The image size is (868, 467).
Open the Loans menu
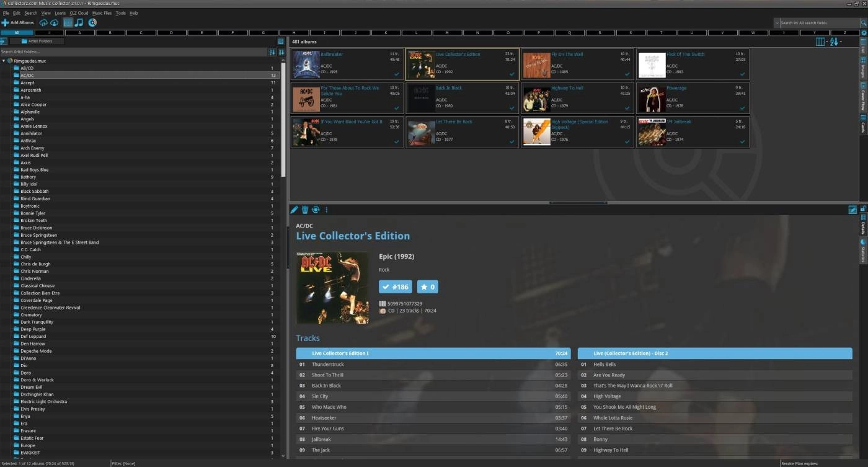pos(60,12)
